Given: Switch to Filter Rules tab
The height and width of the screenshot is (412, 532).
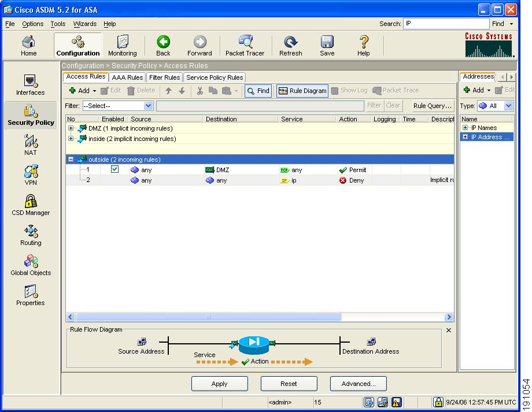Looking at the screenshot, I should (x=165, y=77).
